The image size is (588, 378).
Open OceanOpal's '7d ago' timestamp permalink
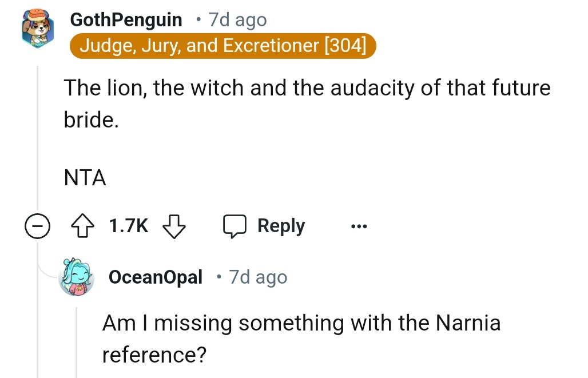point(258,277)
